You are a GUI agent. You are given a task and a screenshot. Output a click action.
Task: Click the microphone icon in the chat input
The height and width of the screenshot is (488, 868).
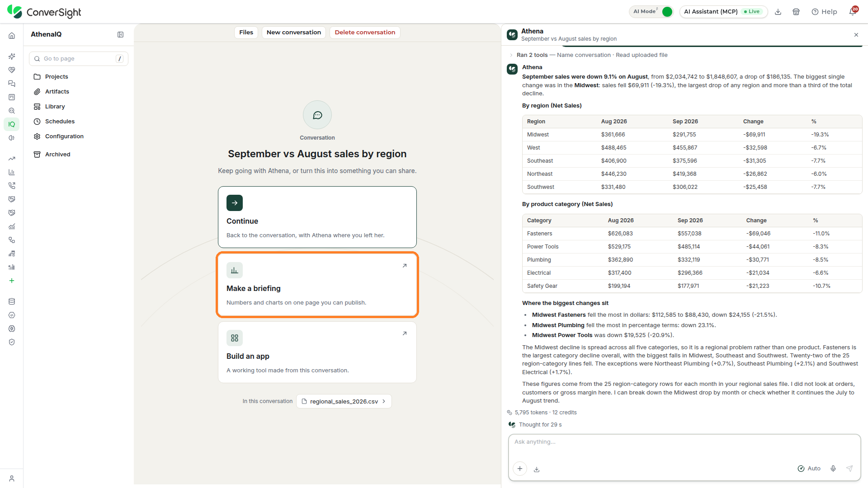tap(833, 469)
